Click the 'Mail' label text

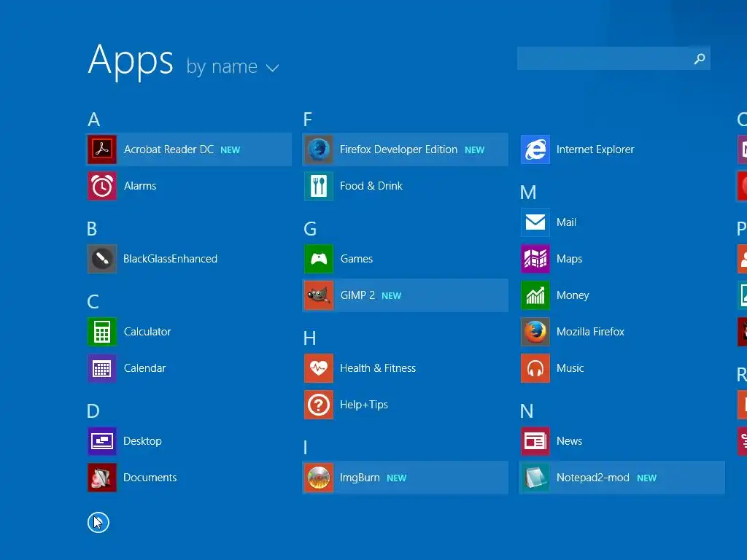(x=566, y=222)
